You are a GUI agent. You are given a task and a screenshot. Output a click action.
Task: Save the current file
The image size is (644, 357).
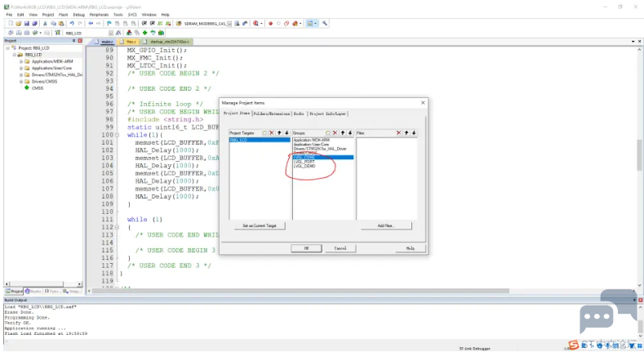27,24
